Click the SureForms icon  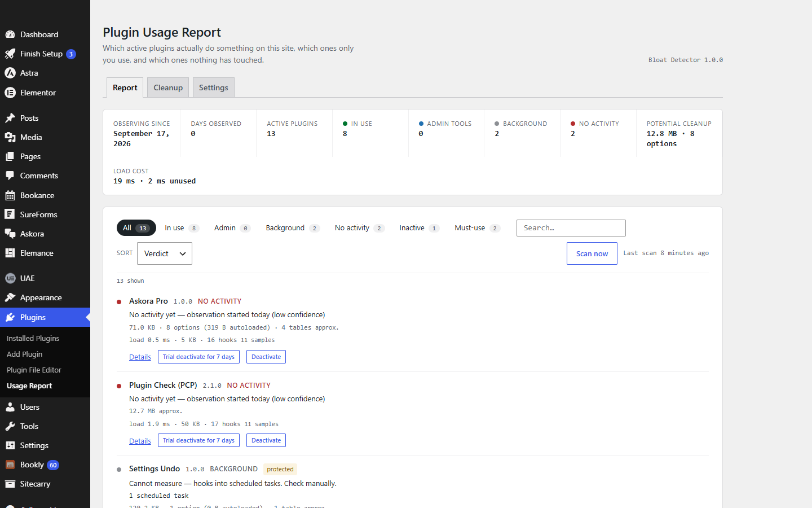10,214
